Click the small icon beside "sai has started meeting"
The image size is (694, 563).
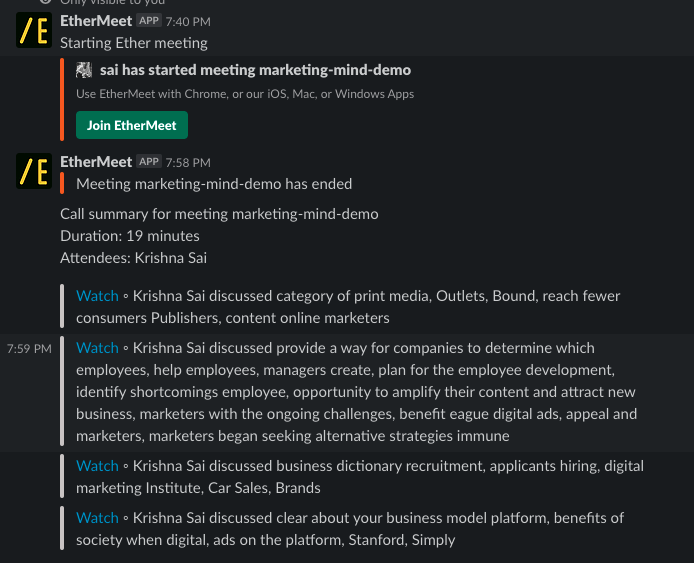[x=85, y=70]
